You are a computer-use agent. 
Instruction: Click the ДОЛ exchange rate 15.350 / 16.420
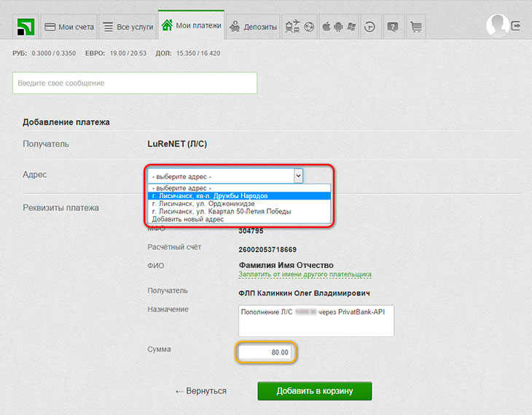click(x=198, y=53)
